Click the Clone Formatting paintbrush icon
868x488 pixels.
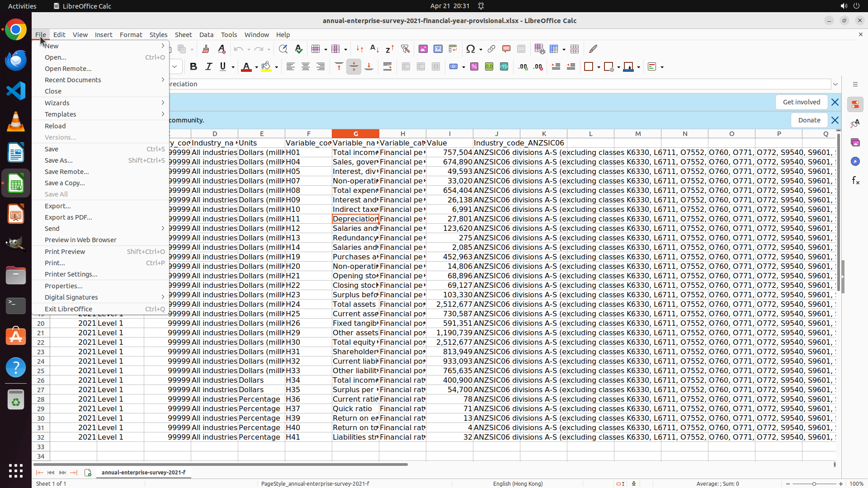pos(206,49)
